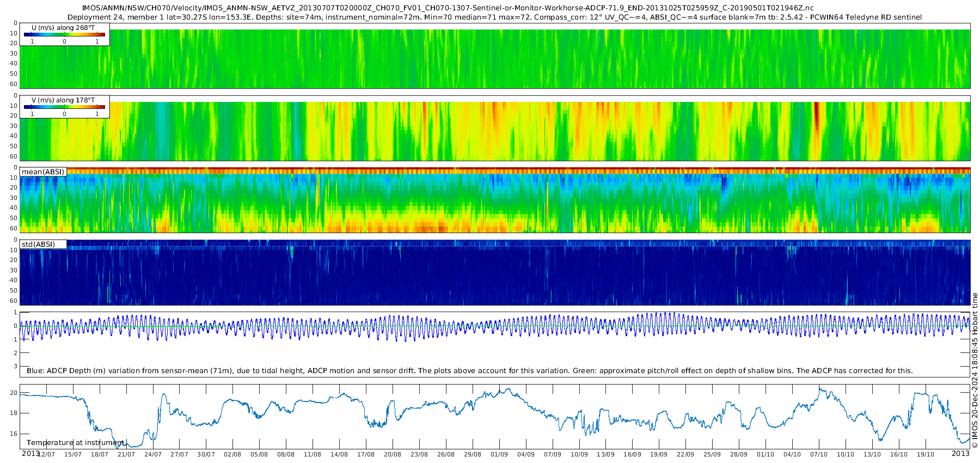Click the 21/07 date tick label
Viewport: 980px width, 463px height.
click(x=126, y=454)
